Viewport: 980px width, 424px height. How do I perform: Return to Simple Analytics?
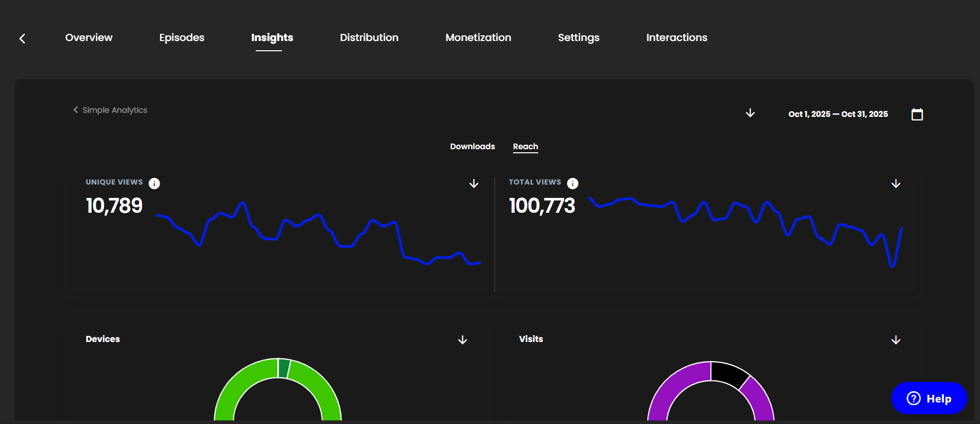pyautogui.click(x=110, y=110)
